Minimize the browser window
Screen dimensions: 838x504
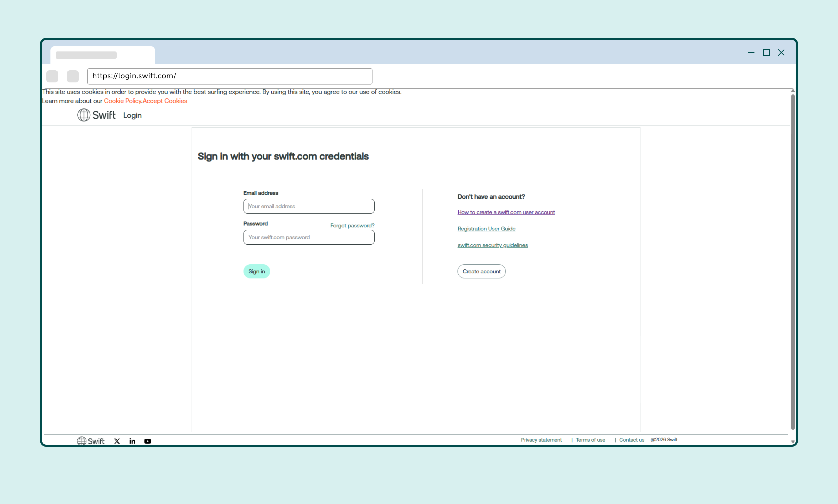pyautogui.click(x=751, y=52)
